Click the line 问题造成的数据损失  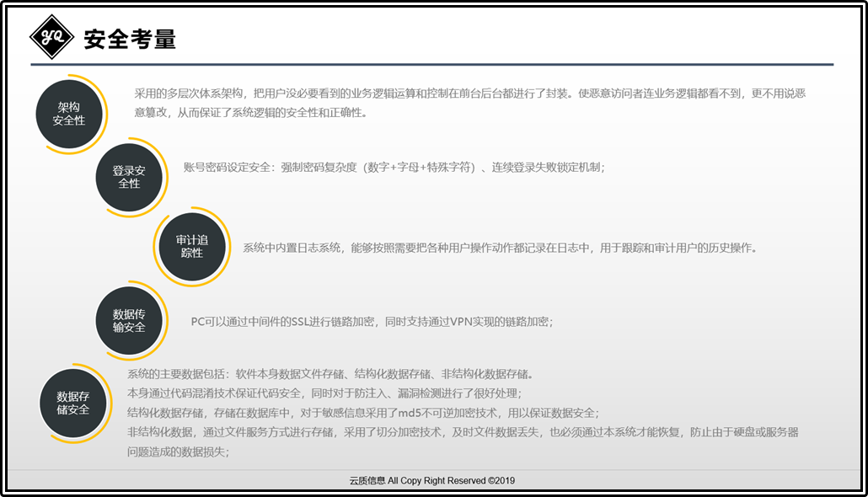pyautogui.click(x=179, y=452)
